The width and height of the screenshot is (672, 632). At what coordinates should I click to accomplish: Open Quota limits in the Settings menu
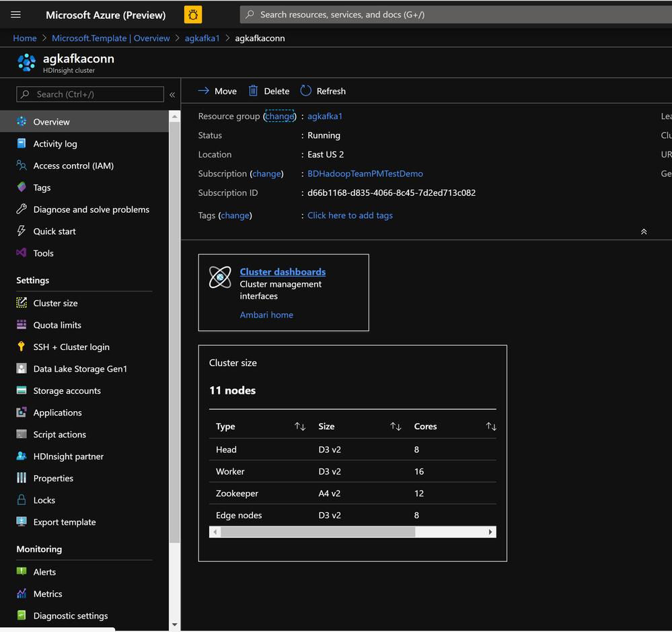click(85, 324)
